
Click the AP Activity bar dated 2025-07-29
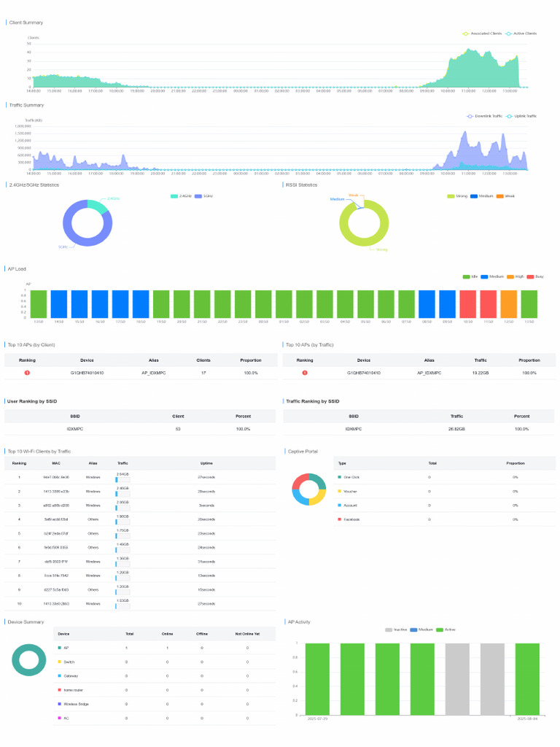[317, 679]
